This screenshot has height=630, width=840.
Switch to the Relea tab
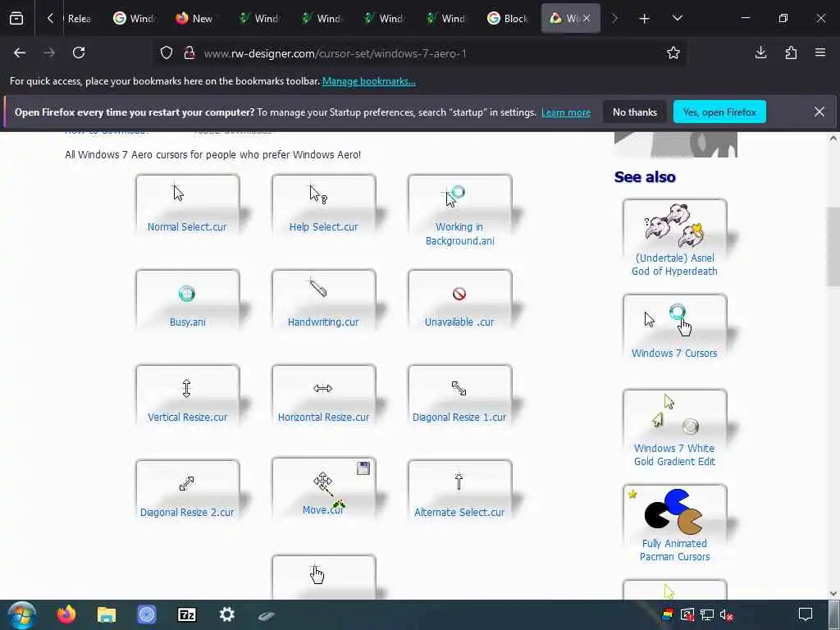tap(80, 18)
